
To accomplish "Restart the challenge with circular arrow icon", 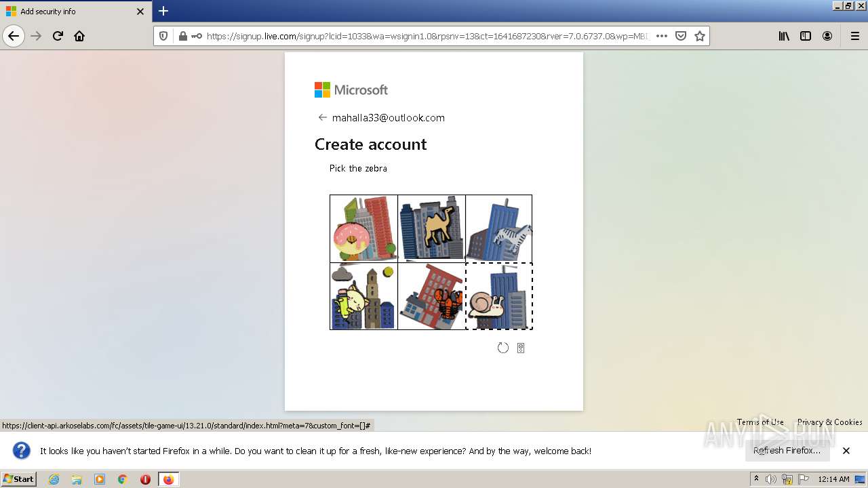I will [x=502, y=348].
